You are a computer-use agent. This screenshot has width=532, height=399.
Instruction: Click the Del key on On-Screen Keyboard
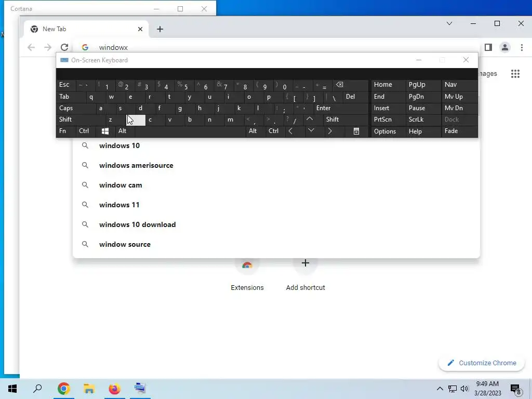click(355, 96)
